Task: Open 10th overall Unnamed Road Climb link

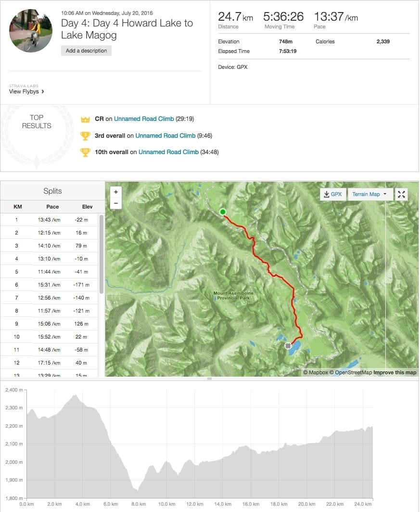Action: pos(168,152)
